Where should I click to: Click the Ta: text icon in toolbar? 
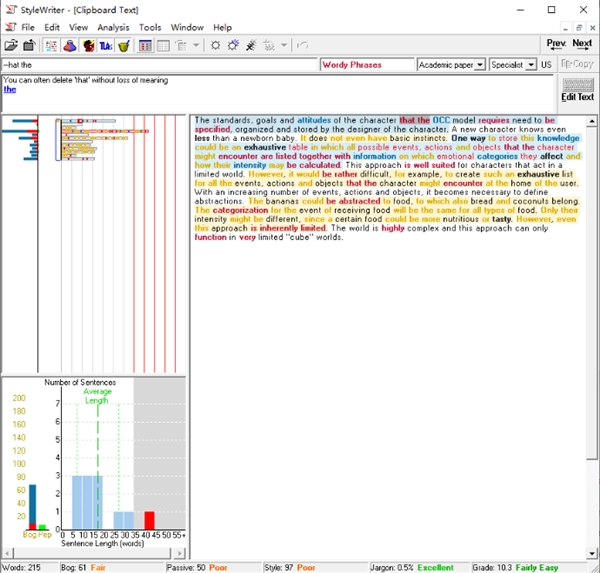pos(106,45)
